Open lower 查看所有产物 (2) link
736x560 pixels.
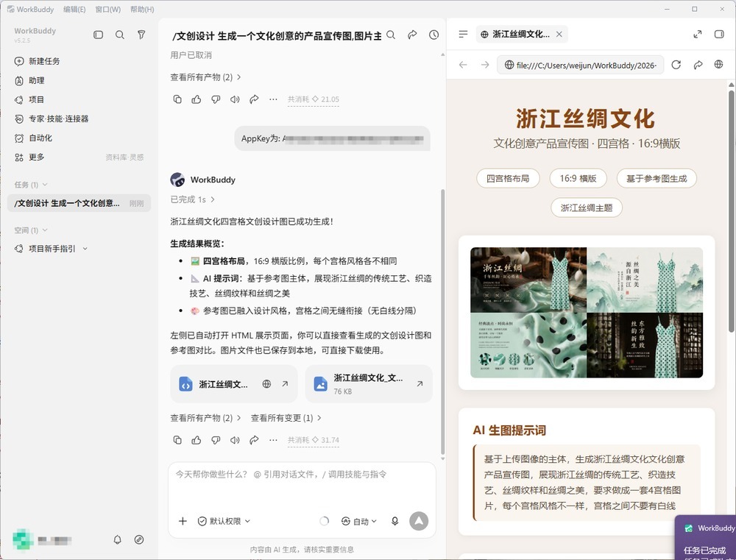click(205, 418)
